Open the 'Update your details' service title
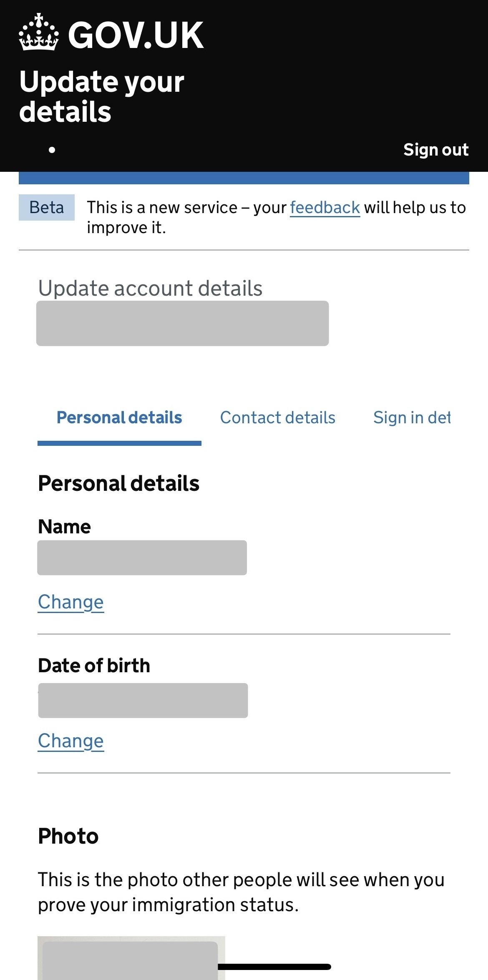Viewport: 488px width, 980px height. point(101,96)
